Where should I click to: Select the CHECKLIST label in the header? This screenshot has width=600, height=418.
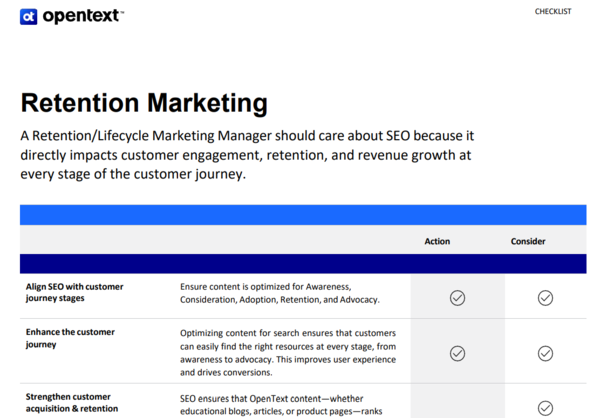(553, 12)
